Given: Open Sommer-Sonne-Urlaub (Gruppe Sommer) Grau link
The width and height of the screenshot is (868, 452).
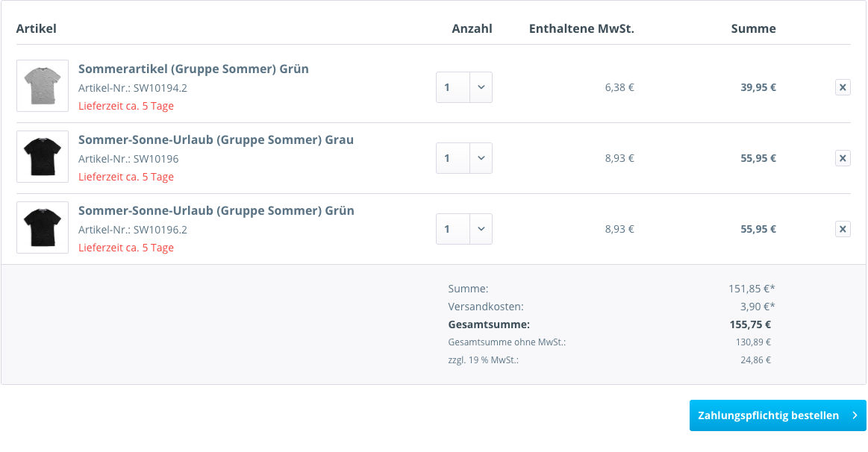Looking at the screenshot, I should click(x=216, y=140).
